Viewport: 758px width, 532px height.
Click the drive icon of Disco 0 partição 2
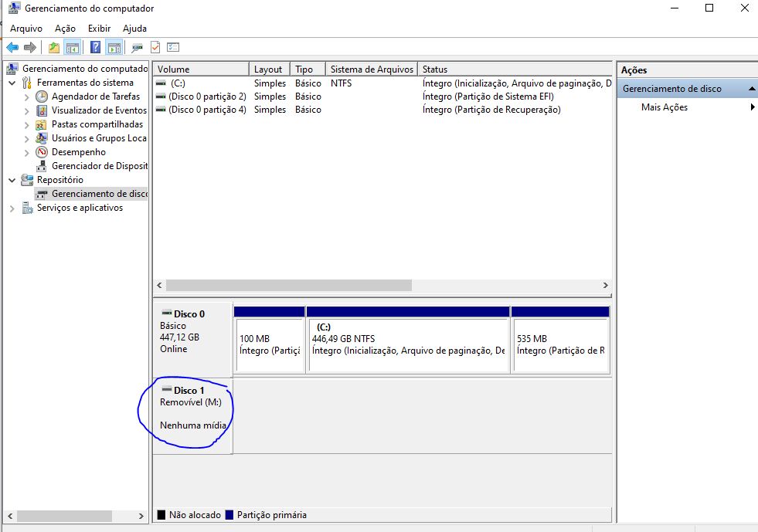click(x=161, y=97)
